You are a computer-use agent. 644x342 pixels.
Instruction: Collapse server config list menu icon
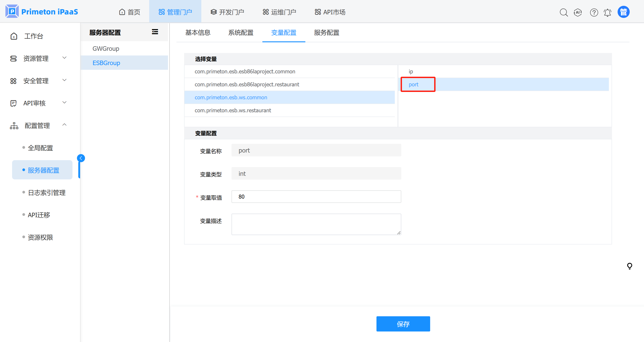point(155,32)
